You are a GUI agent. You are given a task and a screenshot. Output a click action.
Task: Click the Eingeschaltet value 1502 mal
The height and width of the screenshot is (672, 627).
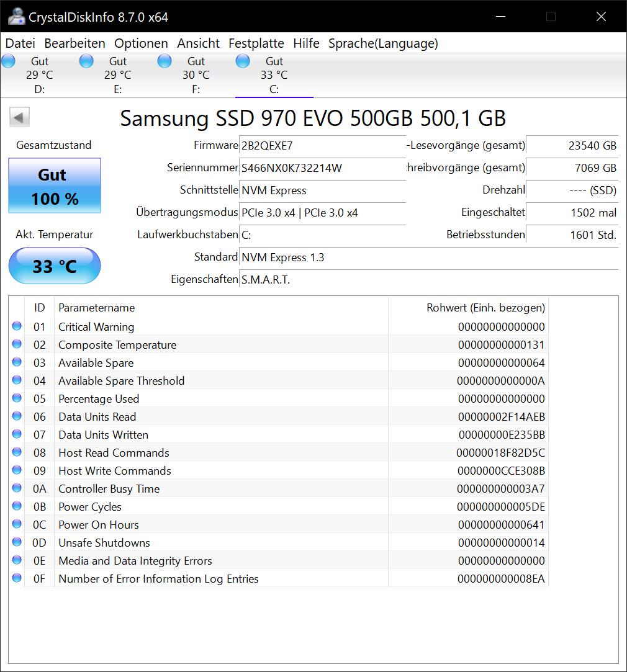572,213
